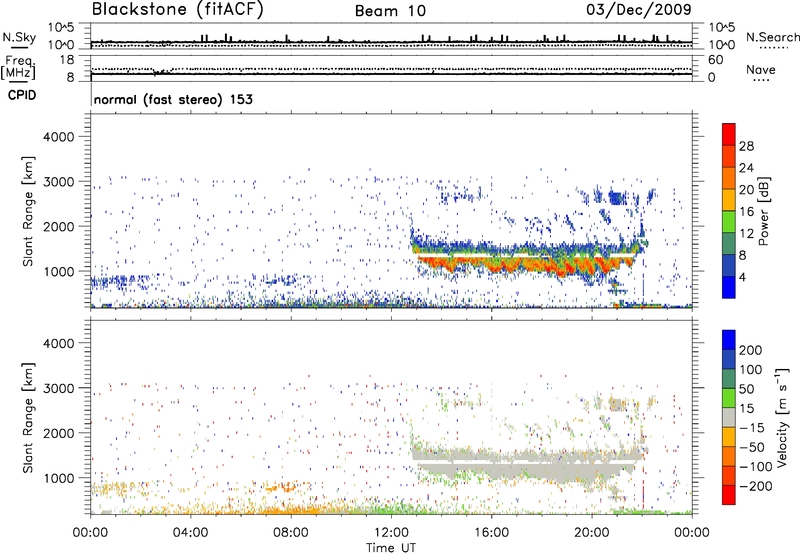Viewport: 800px width, 554px height.
Task: Click 'Slant Range [km]' label of power panel
Action: (28, 211)
